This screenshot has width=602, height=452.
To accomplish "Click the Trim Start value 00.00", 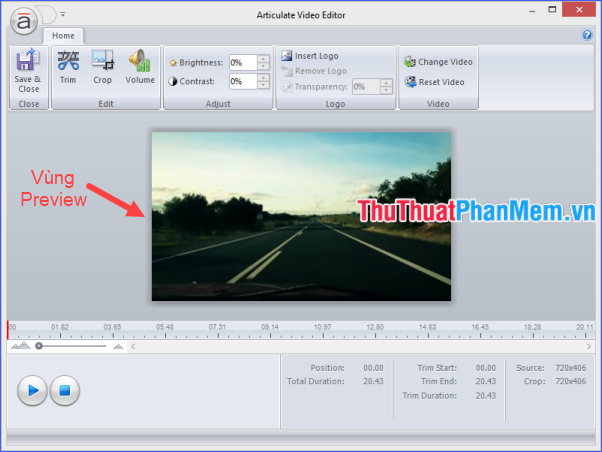I will click(486, 368).
